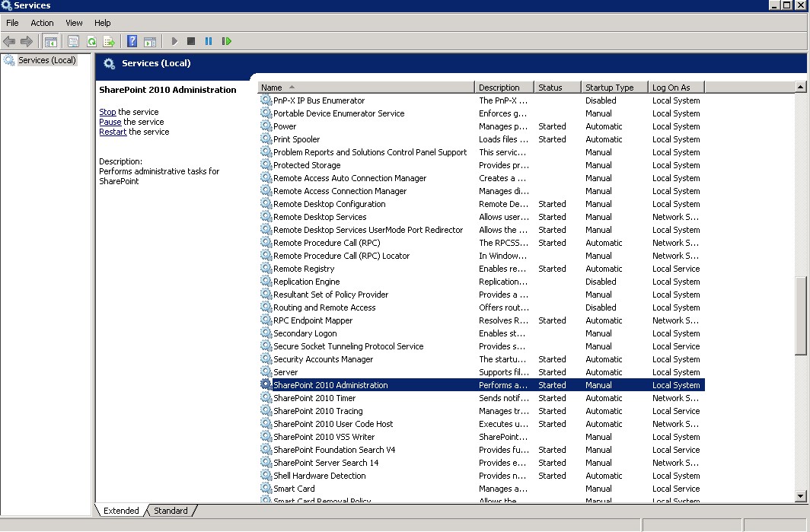The height and width of the screenshot is (532, 810).
Task: Click the Start Service play icon
Action: pos(174,41)
